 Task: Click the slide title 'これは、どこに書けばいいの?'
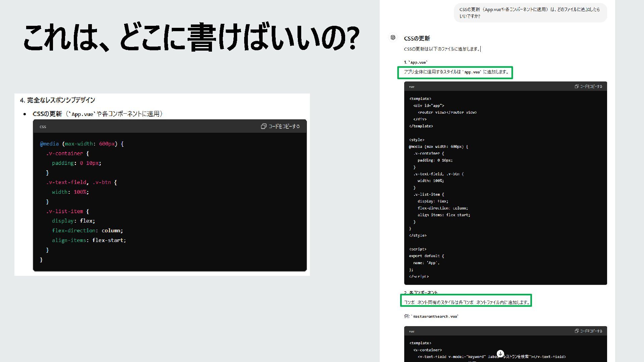click(x=191, y=37)
